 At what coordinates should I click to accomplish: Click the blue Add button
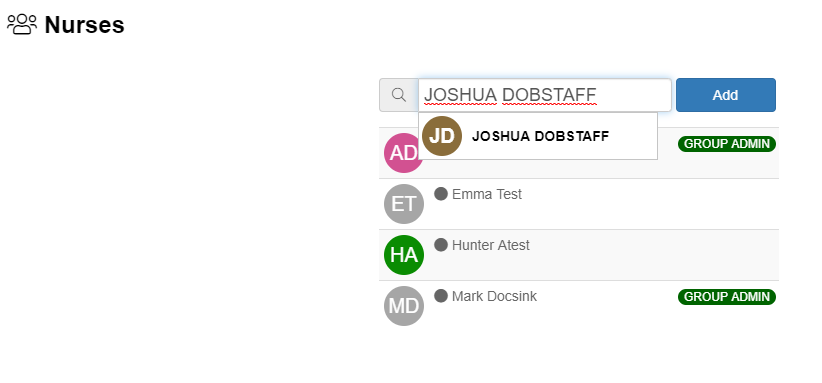click(x=726, y=95)
